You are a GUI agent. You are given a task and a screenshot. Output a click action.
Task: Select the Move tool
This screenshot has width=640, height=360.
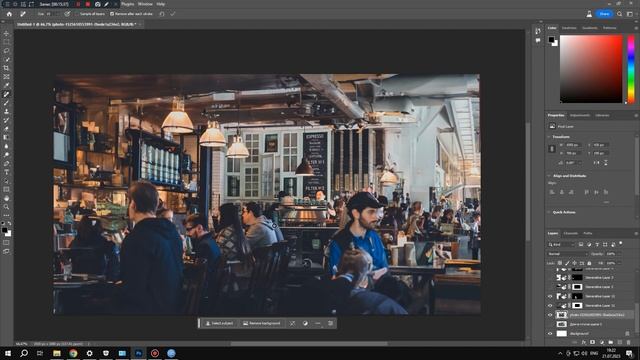pyautogui.click(x=6, y=33)
